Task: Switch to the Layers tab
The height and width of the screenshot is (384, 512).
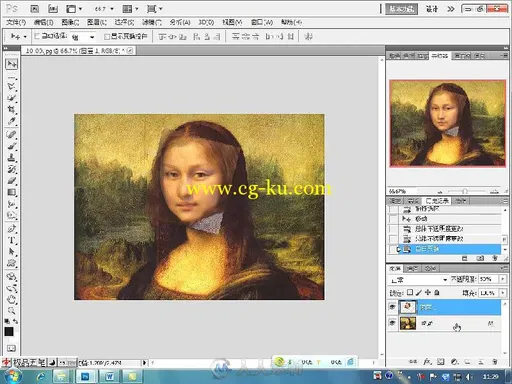Action: click(395, 268)
